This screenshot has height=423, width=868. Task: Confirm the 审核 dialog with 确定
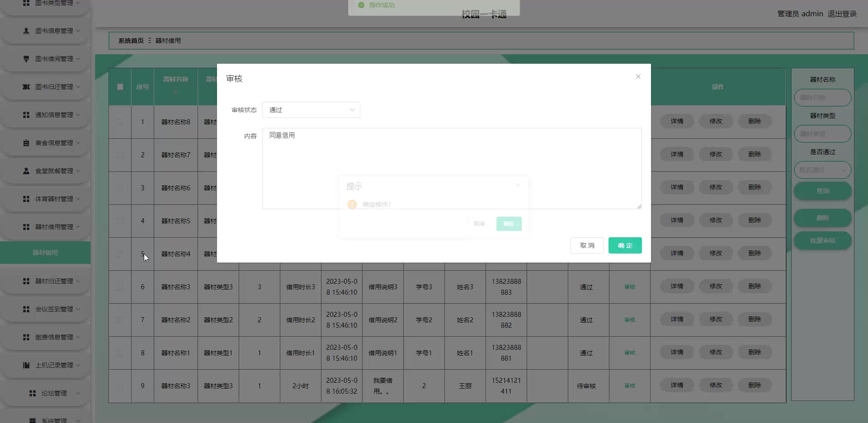point(625,245)
